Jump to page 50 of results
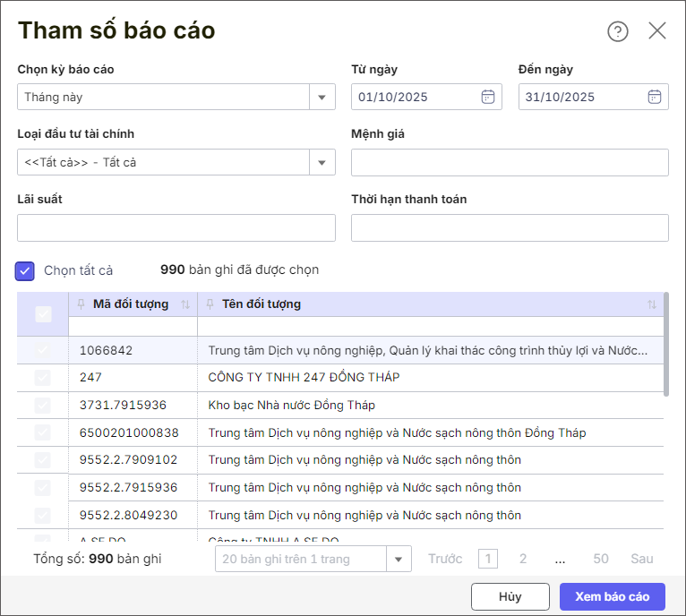Screen dimensions: 686x616 (601, 559)
